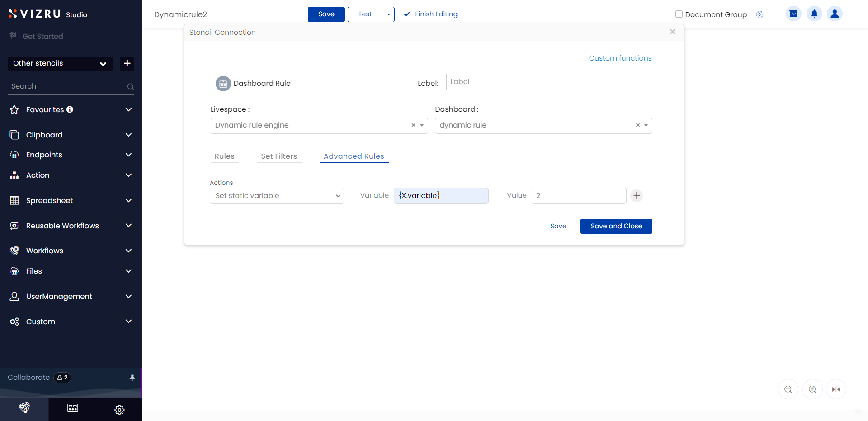The image size is (868, 421).
Task: Click the zoom in magnifier icon
Action: click(812, 389)
